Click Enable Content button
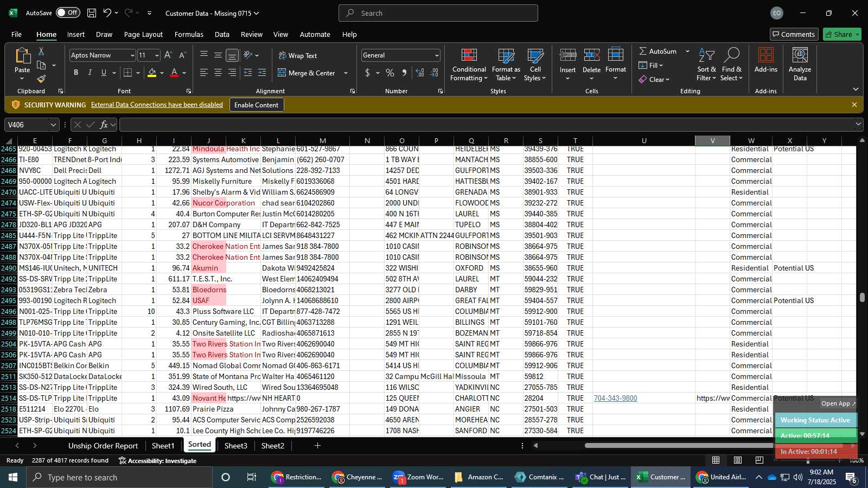Viewport: 868px width, 488px height. [256, 105]
